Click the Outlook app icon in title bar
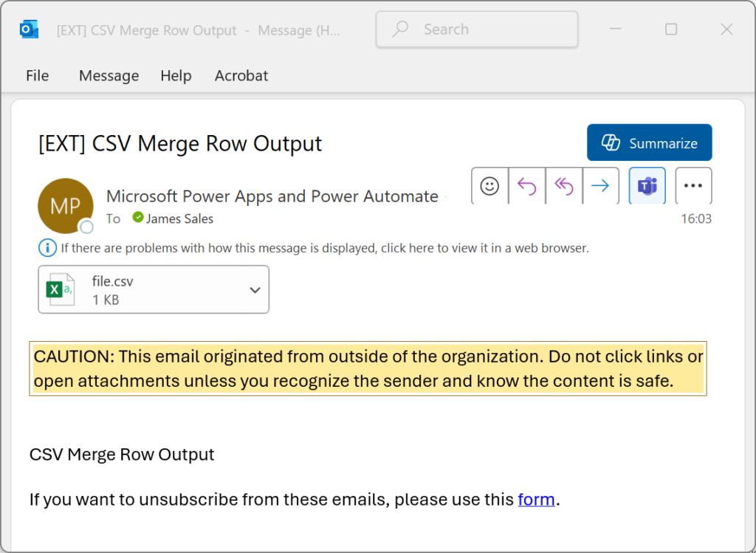The image size is (756, 553). click(30, 30)
